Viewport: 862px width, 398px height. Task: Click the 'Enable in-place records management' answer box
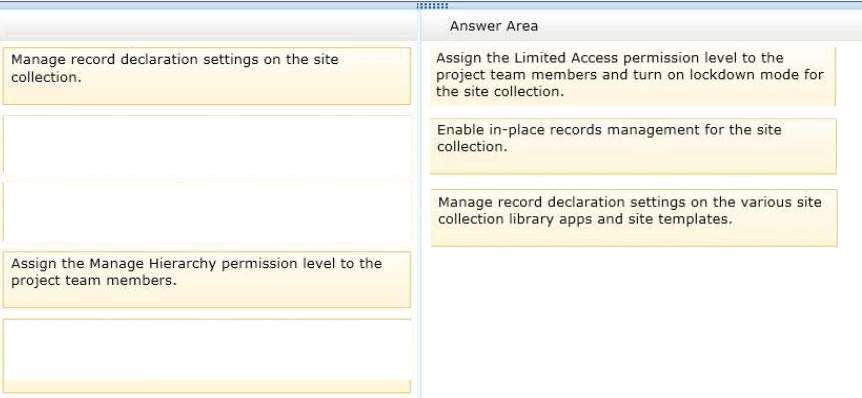click(633, 146)
